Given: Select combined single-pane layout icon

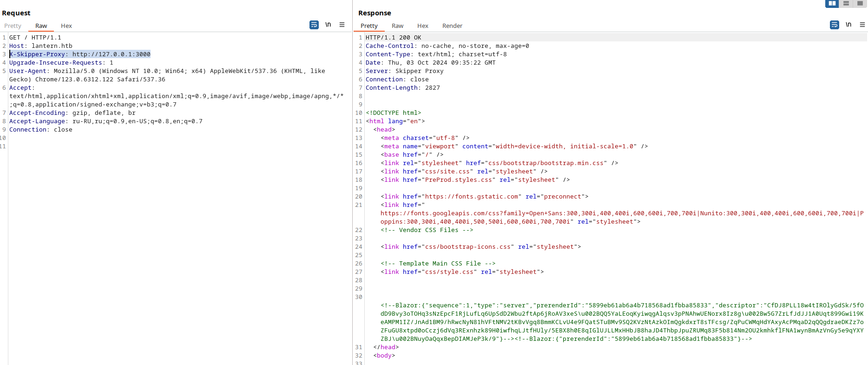Looking at the screenshot, I should 860,3.
